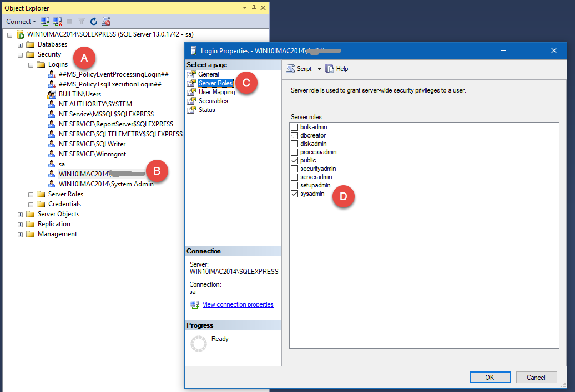Image resolution: width=575 pixels, height=392 pixels.
Task: Expand the Server Objects folder
Action: click(x=20, y=215)
